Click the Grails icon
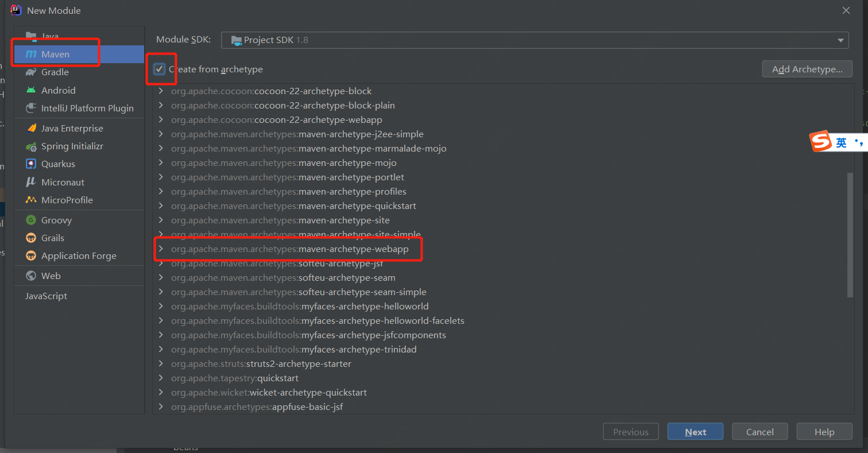868x453 pixels. pyautogui.click(x=31, y=238)
